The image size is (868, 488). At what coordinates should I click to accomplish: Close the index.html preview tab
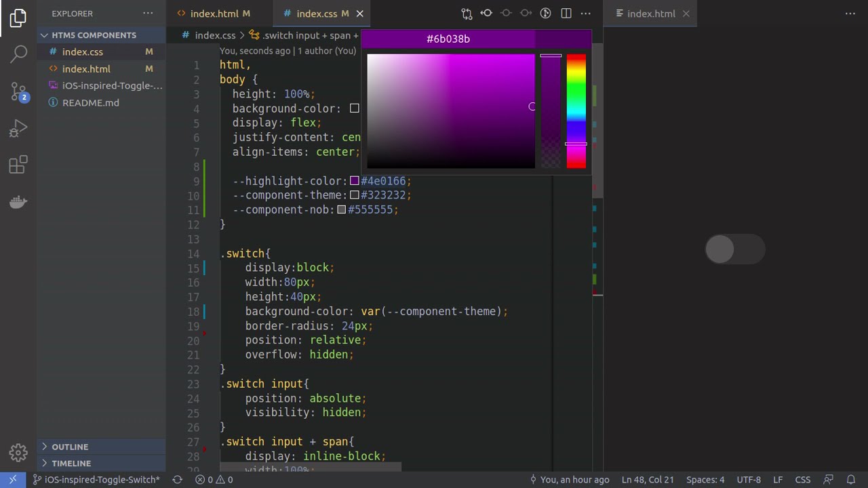click(686, 14)
